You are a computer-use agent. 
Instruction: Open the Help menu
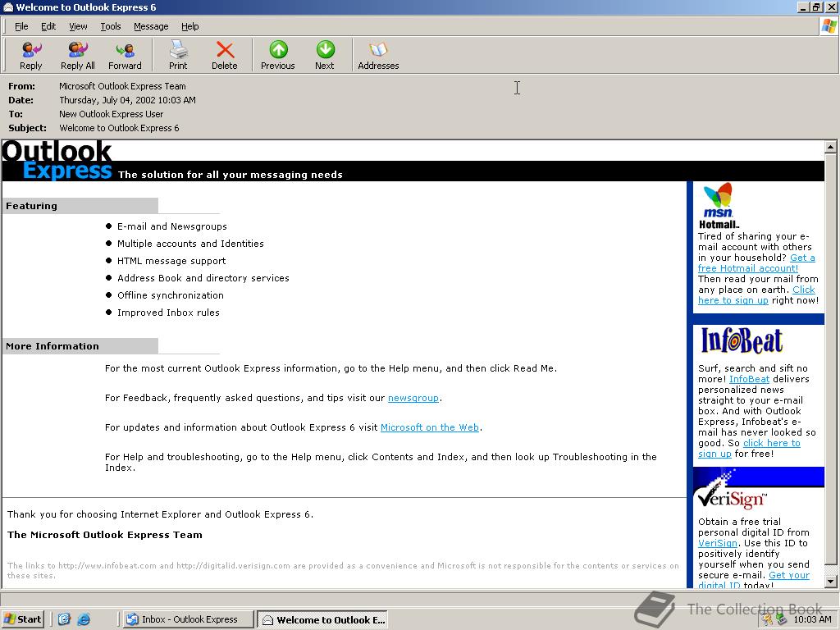[x=189, y=26]
